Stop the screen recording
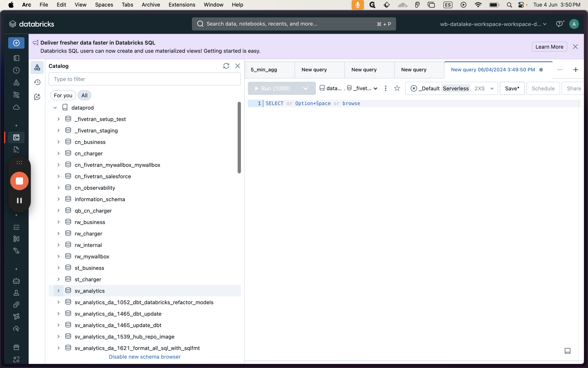588x368 pixels. [19, 181]
